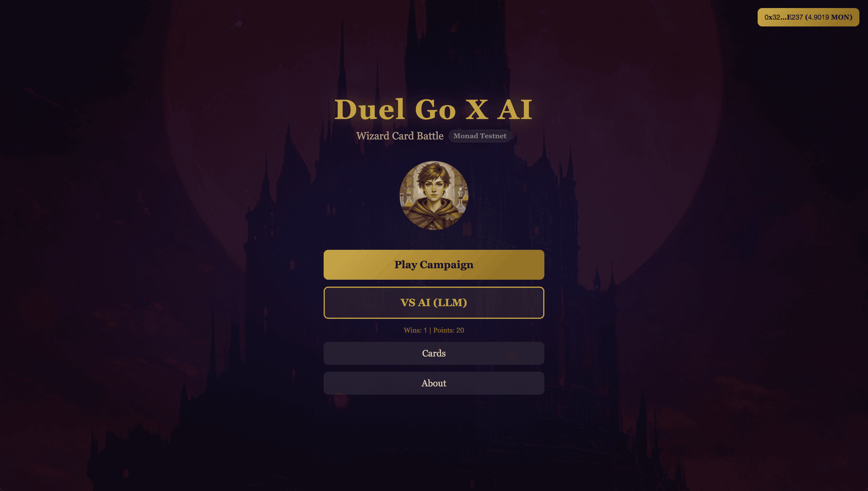Screen dimensions: 868x491
Task: Click the 0x32...E237 address text
Action: pyautogui.click(x=783, y=17)
